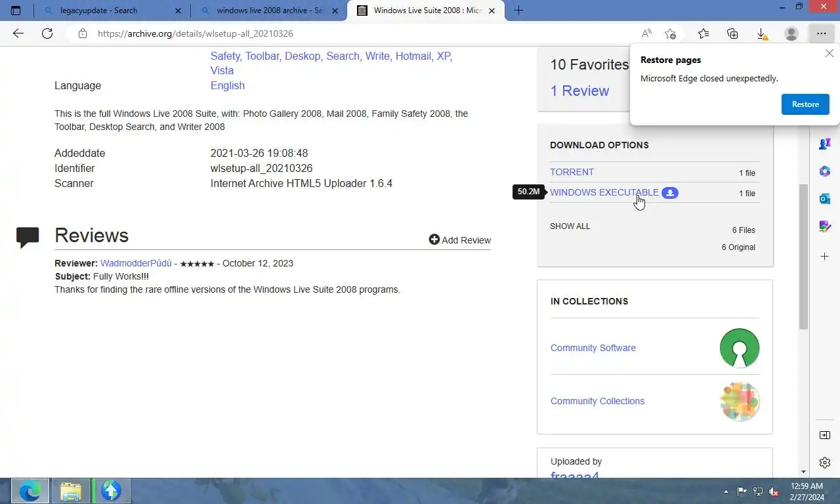
Task: Click the address bar URL
Action: (196, 33)
